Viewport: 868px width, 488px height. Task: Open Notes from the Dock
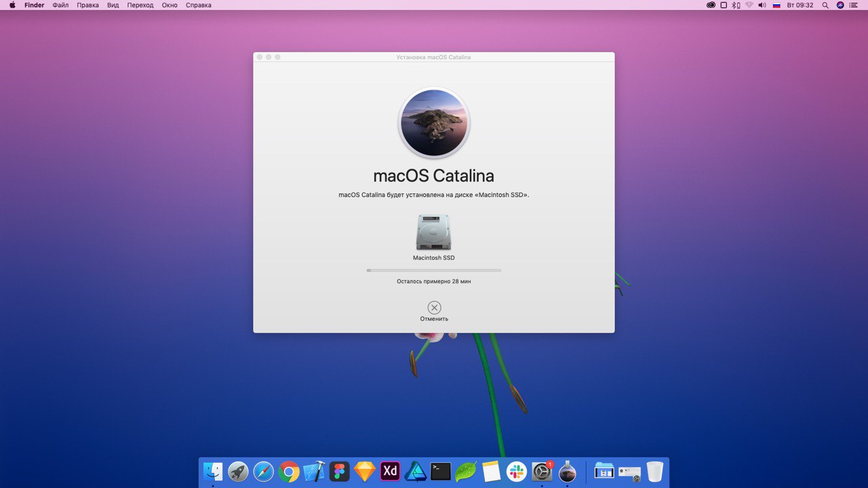492,472
